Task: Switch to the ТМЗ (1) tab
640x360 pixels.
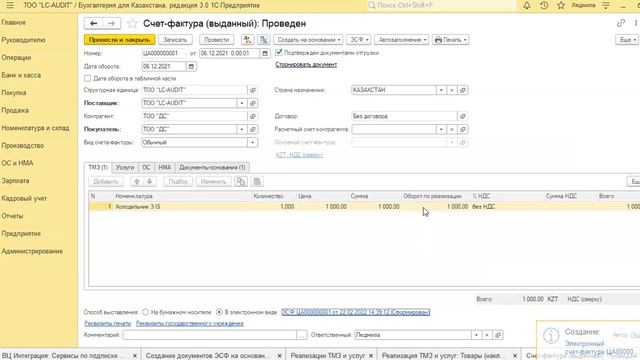Action: click(x=98, y=167)
